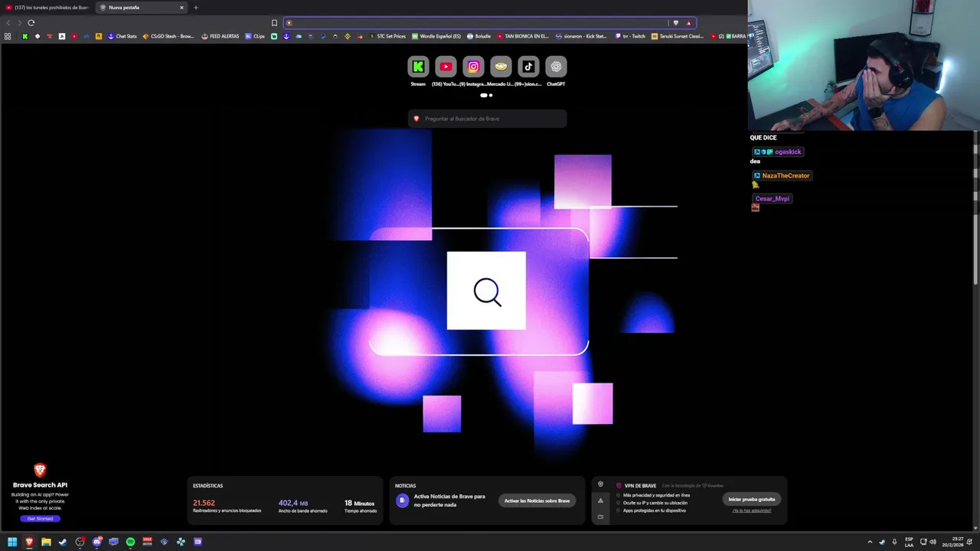The width and height of the screenshot is (980, 551).
Task: Click the 21.562 trackers blocked stat
Action: (x=227, y=506)
